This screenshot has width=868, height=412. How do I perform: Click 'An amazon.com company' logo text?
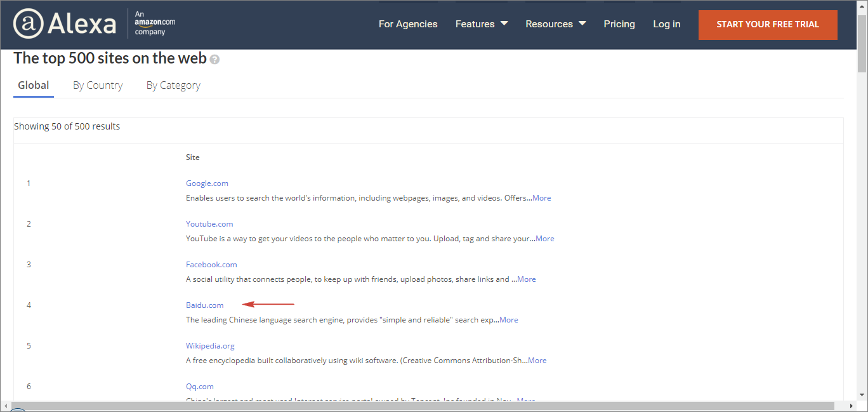tap(155, 23)
